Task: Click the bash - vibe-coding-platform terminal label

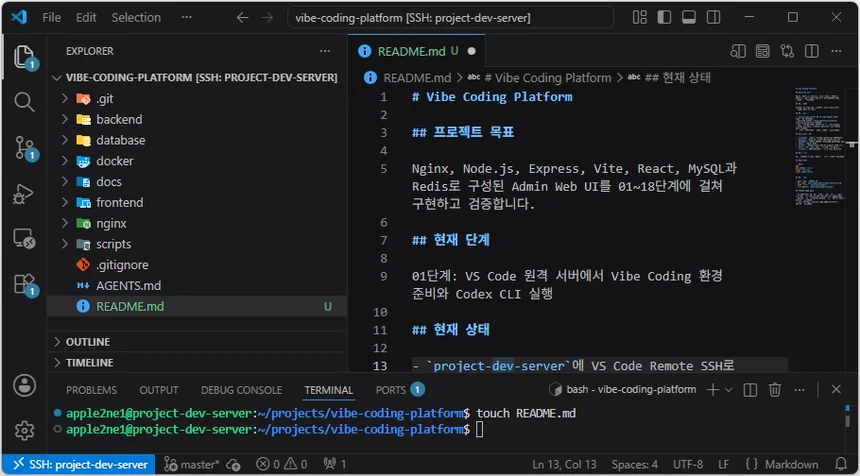Action: coord(623,390)
